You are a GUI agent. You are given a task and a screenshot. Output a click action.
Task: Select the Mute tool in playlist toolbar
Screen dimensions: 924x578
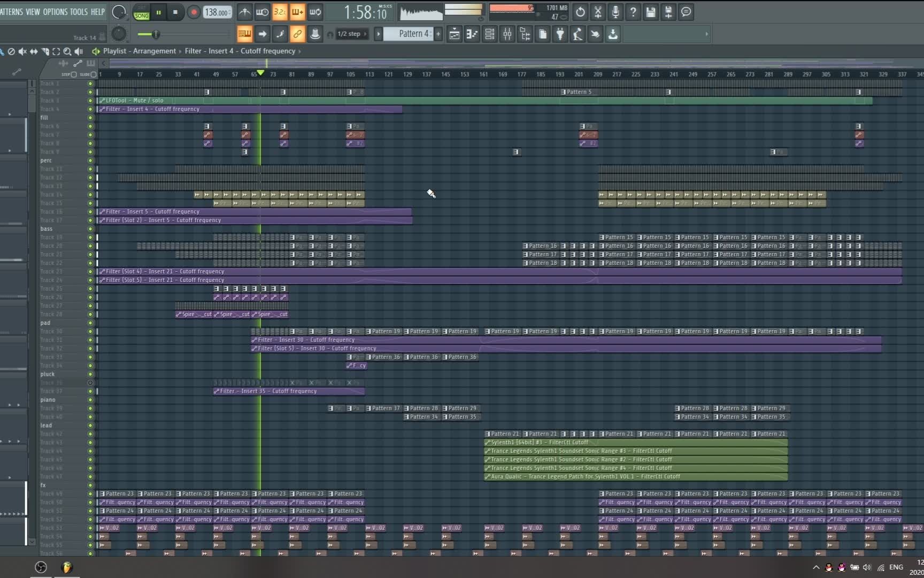click(22, 51)
